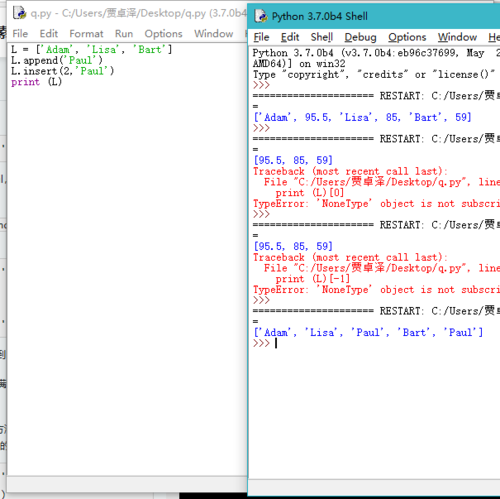Click the traceback line 'print (L)[-1]'

313,279
